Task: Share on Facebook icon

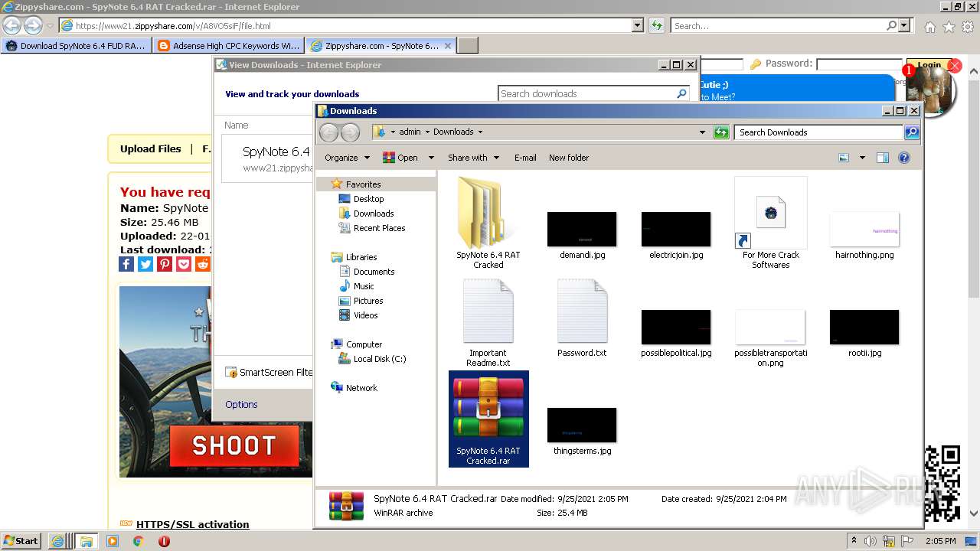Action: (126, 264)
